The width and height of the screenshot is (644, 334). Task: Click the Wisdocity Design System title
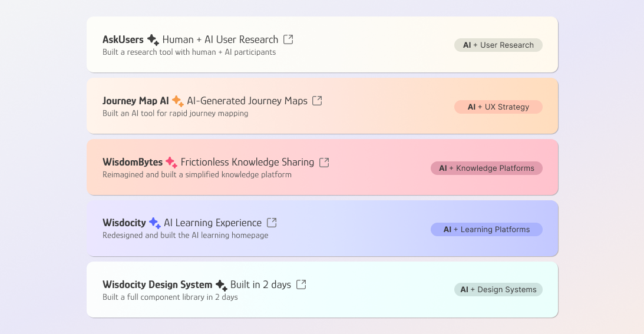tap(157, 285)
